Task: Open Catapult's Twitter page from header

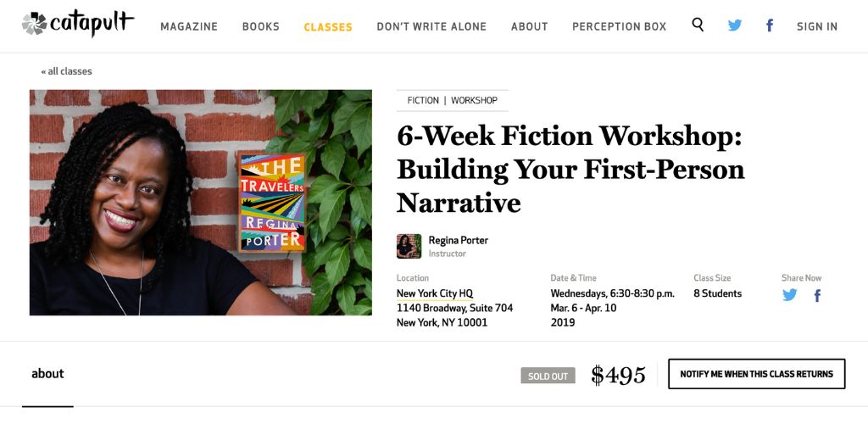Action: pyautogui.click(x=735, y=25)
